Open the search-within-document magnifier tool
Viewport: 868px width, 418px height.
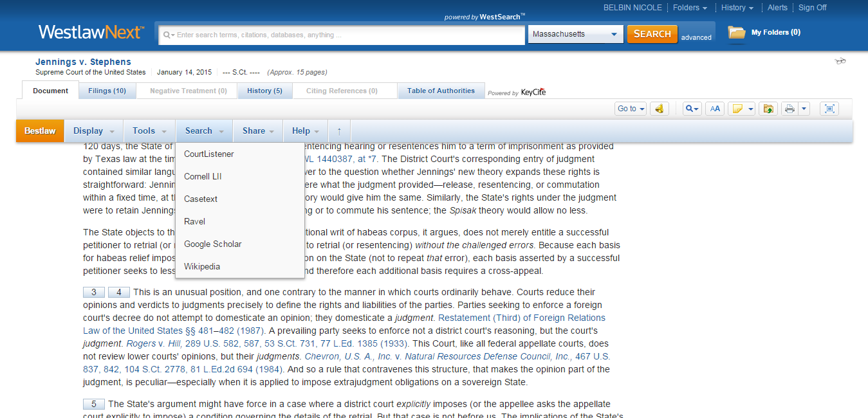[x=692, y=109]
